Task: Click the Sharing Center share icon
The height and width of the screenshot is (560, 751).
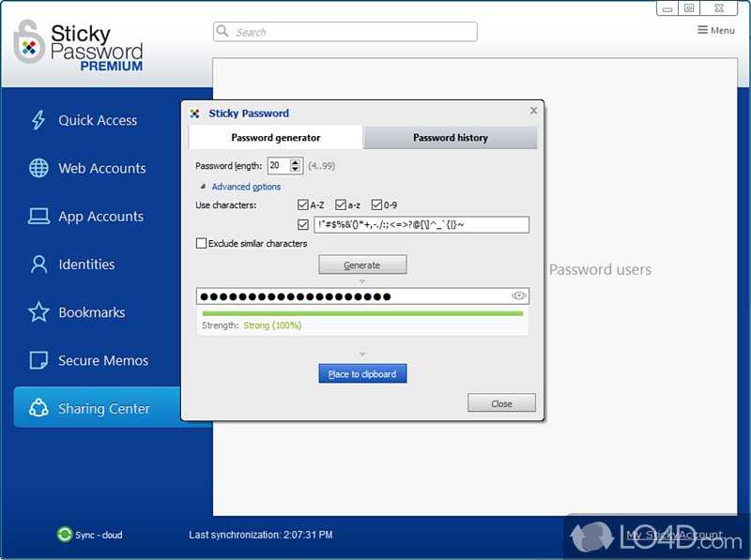Action: (38, 408)
